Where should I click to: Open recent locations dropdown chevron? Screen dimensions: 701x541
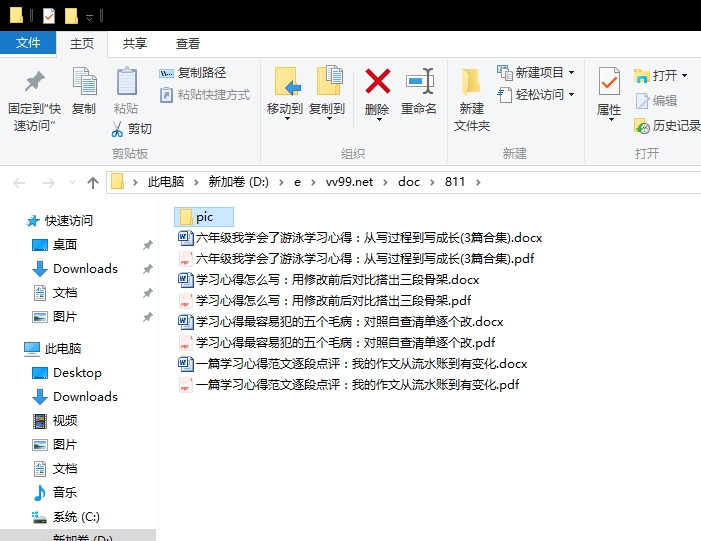pos(72,182)
